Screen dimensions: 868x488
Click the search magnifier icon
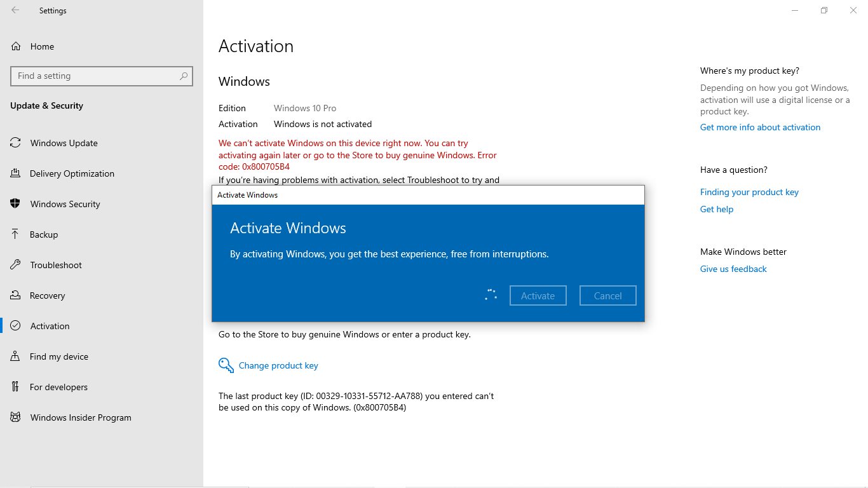(x=184, y=76)
